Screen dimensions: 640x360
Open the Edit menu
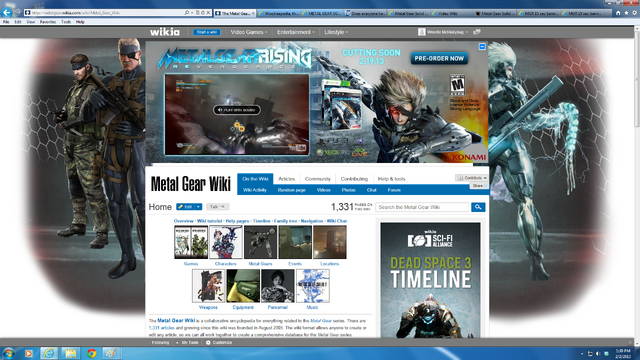pyautogui.click(x=18, y=22)
